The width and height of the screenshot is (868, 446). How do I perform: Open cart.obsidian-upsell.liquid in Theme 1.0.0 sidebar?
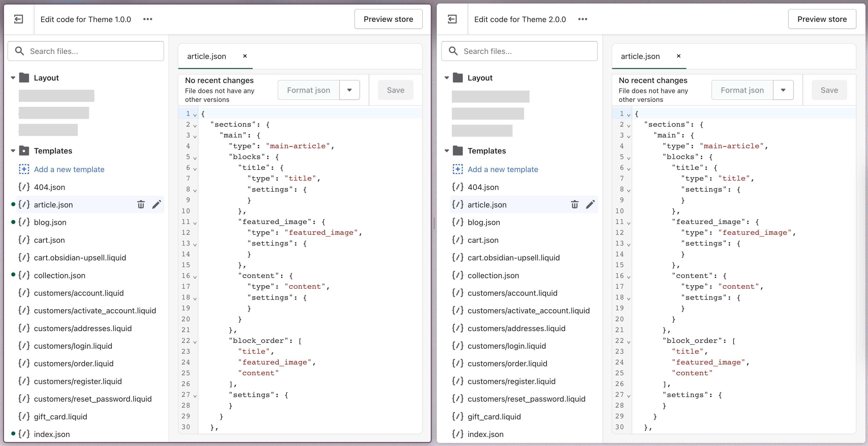80,257
